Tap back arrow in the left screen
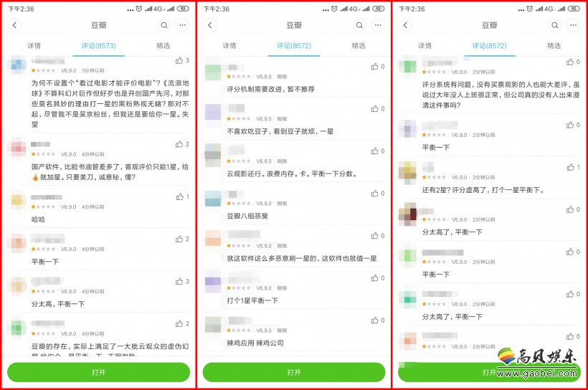This screenshot has height=390, width=588. (x=14, y=25)
